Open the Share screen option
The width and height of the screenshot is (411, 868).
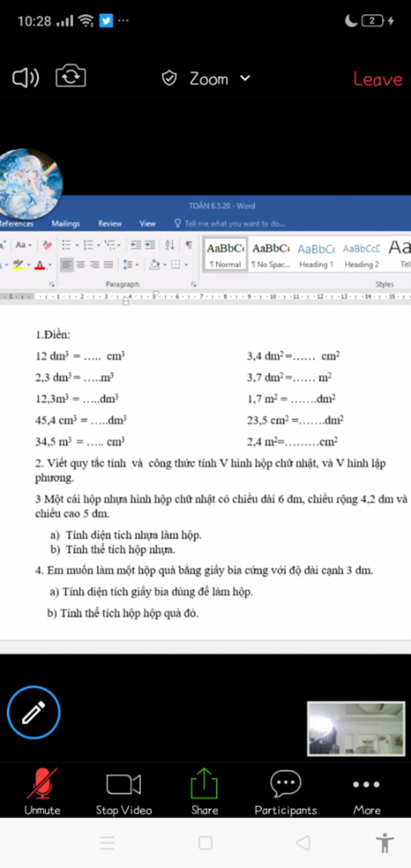(204, 791)
